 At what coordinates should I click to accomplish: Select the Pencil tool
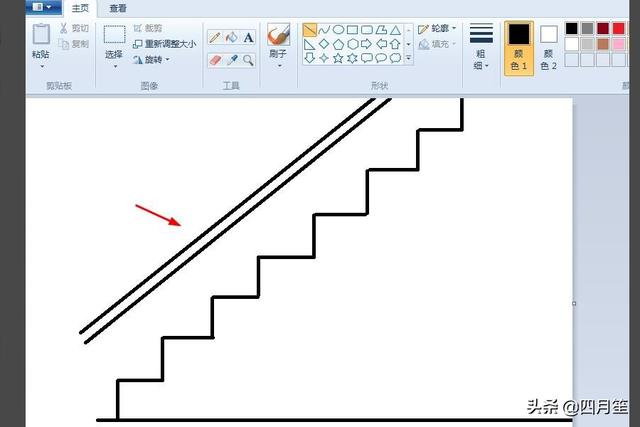pos(215,38)
